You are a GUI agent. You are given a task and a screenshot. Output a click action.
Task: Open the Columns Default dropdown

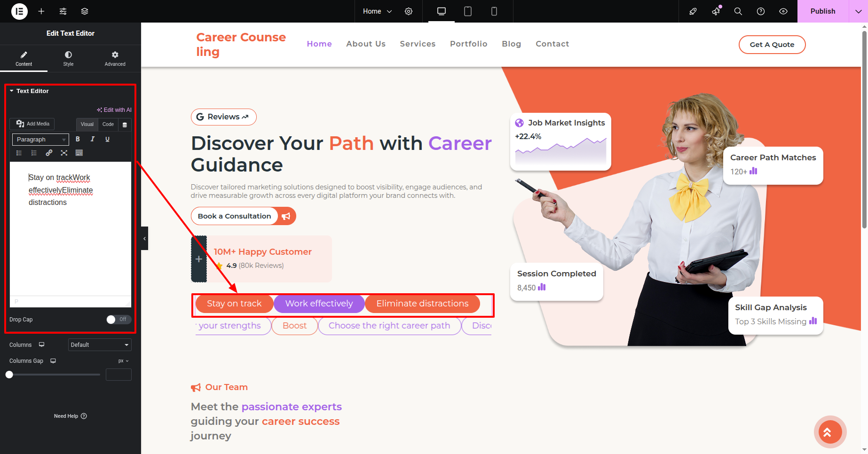(100, 345)
